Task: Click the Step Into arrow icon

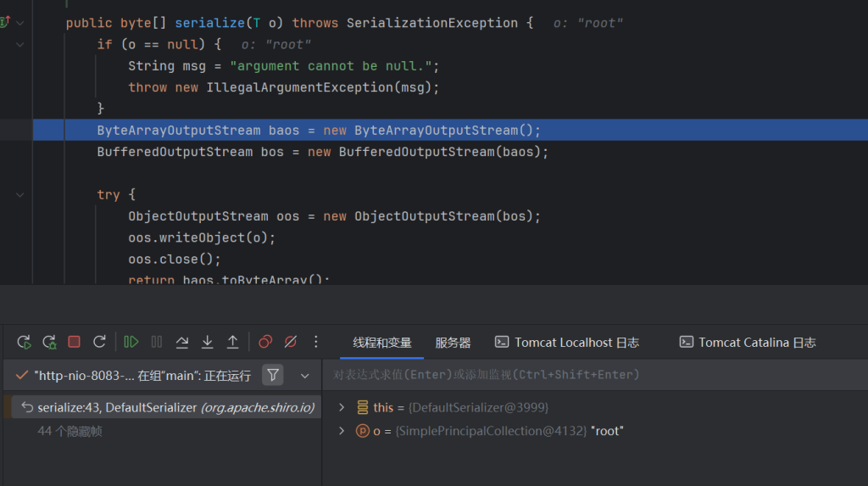Action: [x=207, y=342]
